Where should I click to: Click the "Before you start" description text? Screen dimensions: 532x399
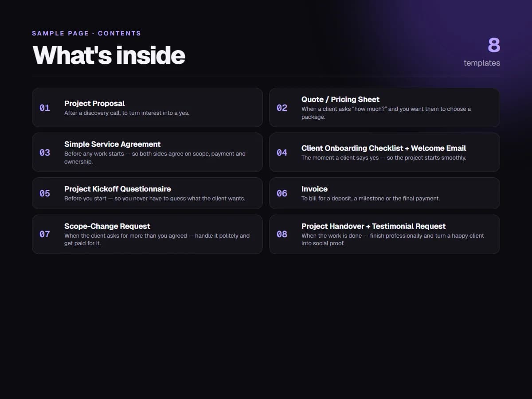tap(155, 199)
